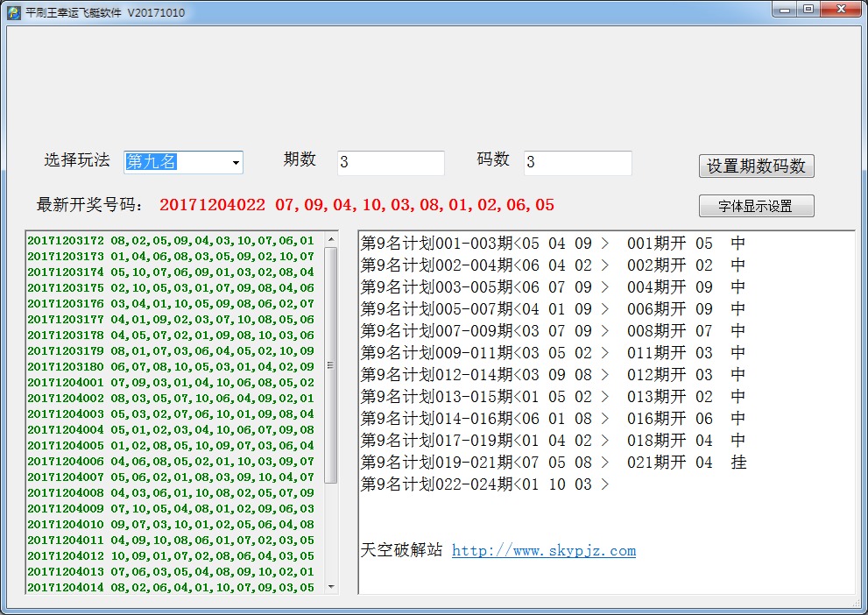Click the 期数 input field
The width and height of the screenshot is (868, 615).
tap(391, 163)
